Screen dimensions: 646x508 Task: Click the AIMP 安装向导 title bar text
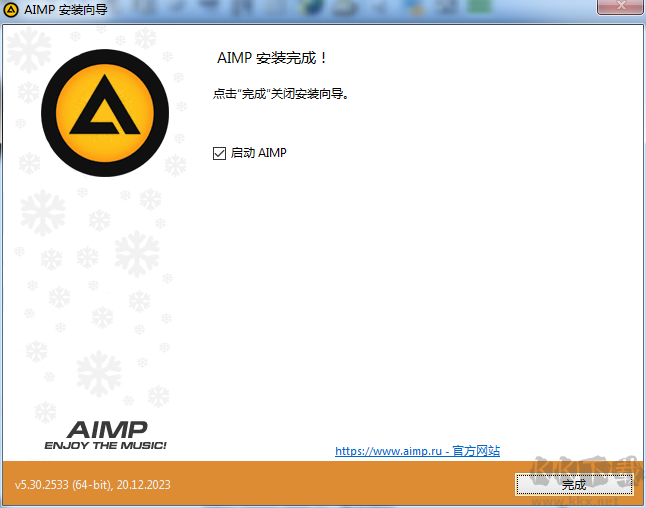pyautogui.click(x=65, y=11)
